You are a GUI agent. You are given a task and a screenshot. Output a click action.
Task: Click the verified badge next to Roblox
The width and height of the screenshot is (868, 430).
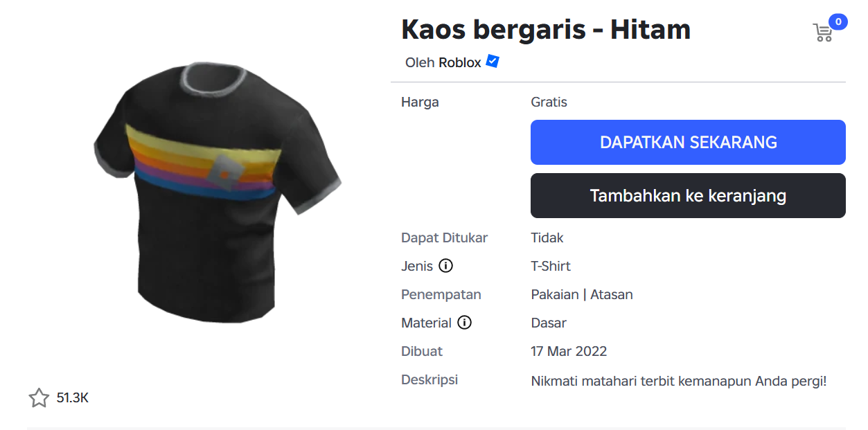point(492,62)
